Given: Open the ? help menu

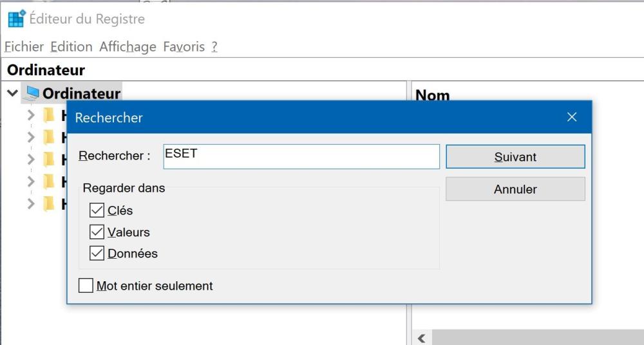Looking at the screenshot, I should pos(214,46).
